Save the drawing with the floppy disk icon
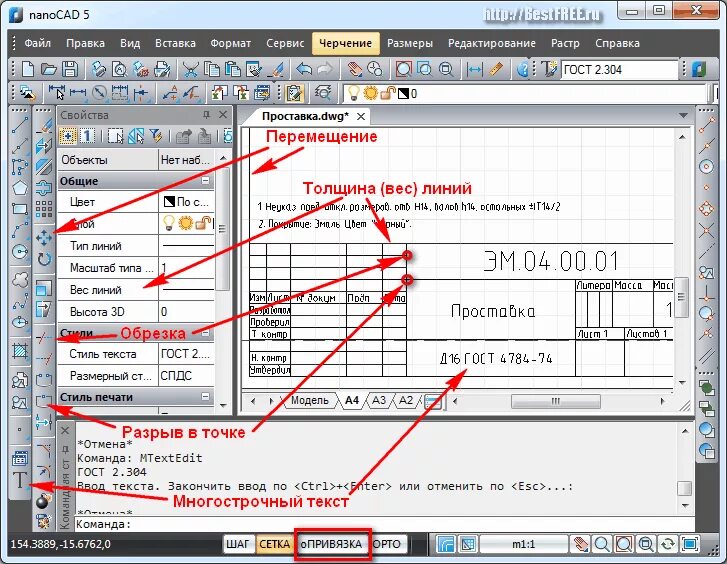Viewport: 727px width, 564px height. [x=70, y=70]
